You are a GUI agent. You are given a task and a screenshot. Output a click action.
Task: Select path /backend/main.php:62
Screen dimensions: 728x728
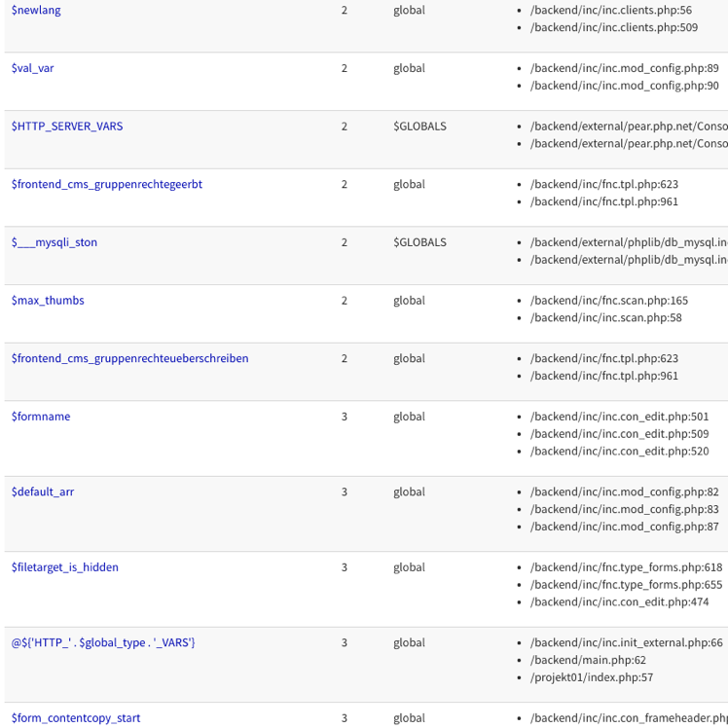[x=588, y=660]
